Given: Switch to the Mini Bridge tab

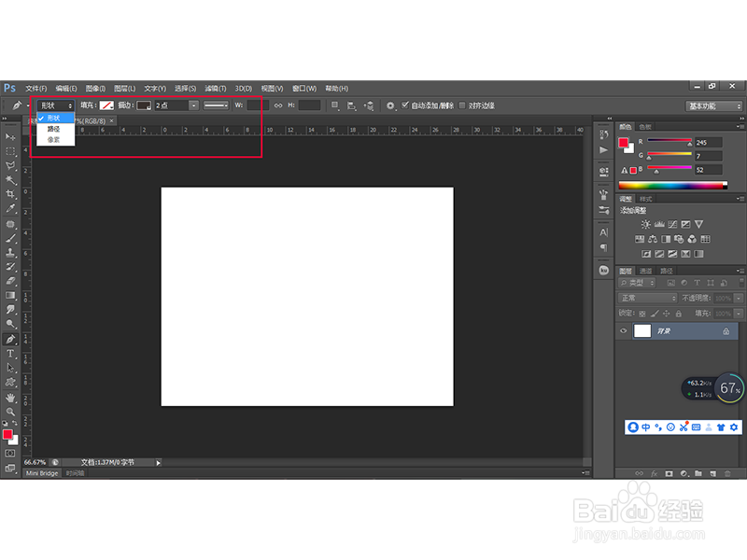Looking at the screenshot, I should [42, 473].
